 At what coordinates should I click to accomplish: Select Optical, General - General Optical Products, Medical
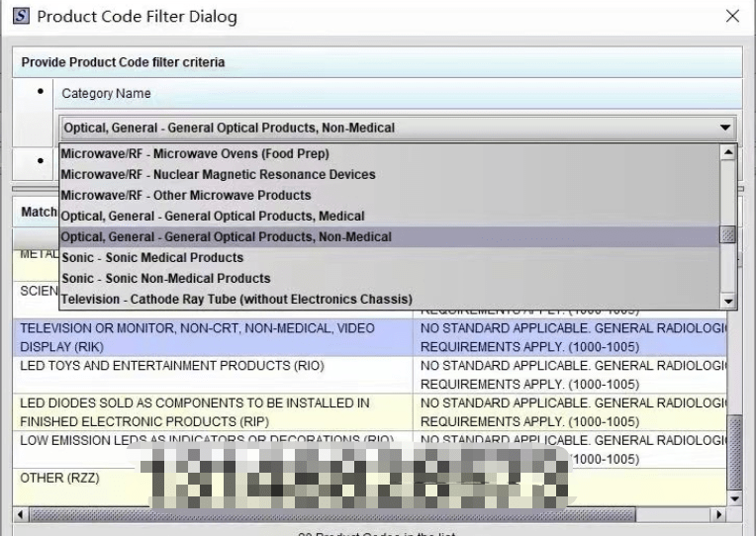pyautogui.click(x=390, y=216)
